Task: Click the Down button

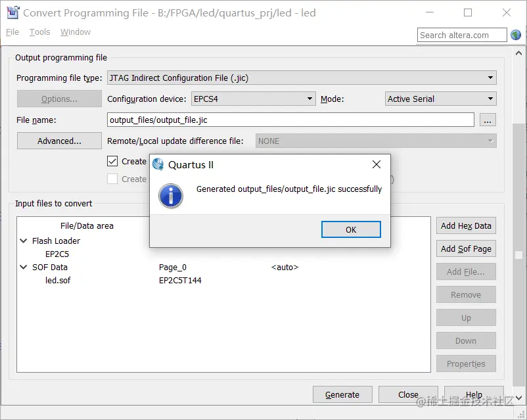Action: (466, 340)
